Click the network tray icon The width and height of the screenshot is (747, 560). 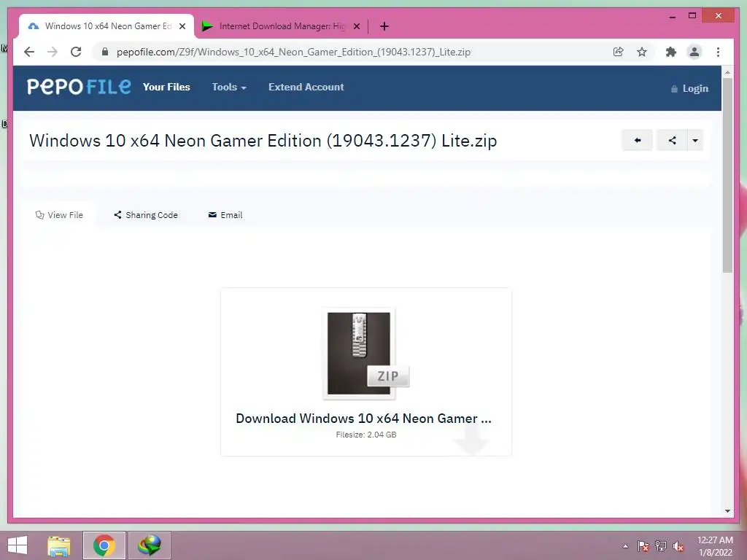tap(661, 546)
